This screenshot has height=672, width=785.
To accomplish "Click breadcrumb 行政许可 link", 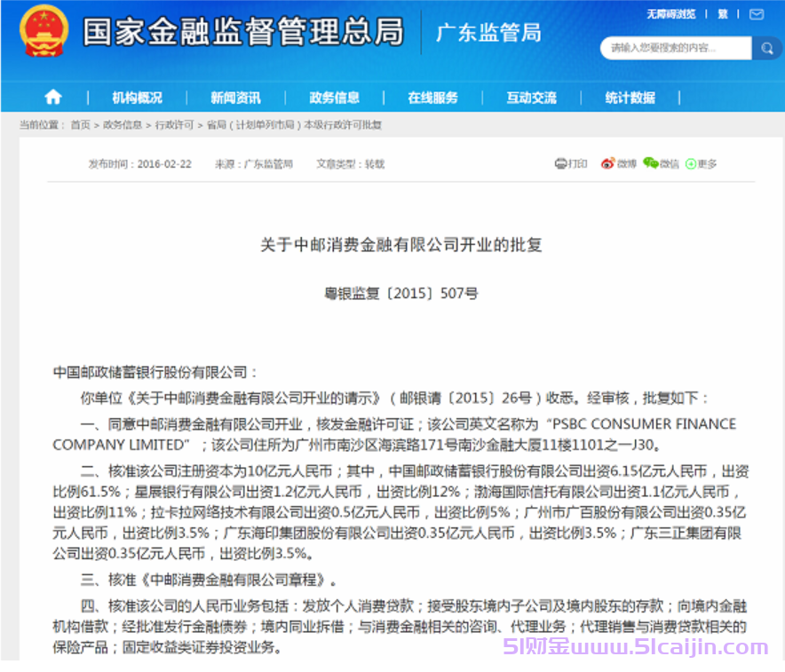I will coord(174,124).
